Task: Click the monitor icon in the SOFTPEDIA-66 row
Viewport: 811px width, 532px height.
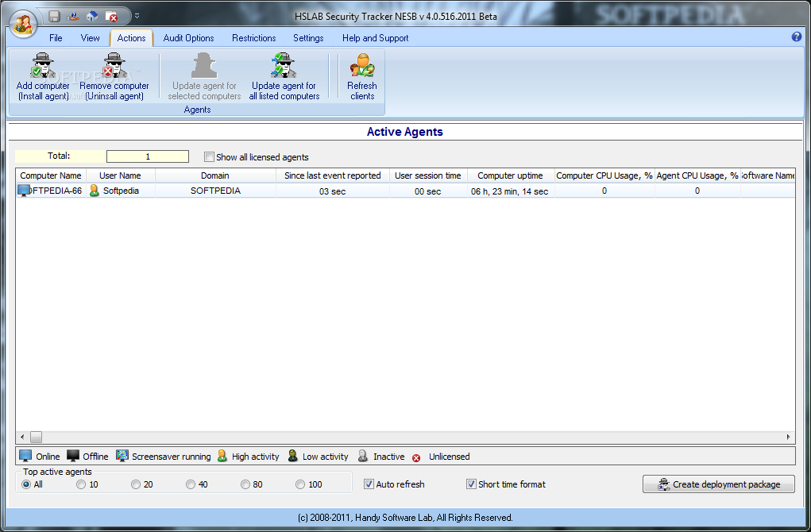Action: point(24,191)
